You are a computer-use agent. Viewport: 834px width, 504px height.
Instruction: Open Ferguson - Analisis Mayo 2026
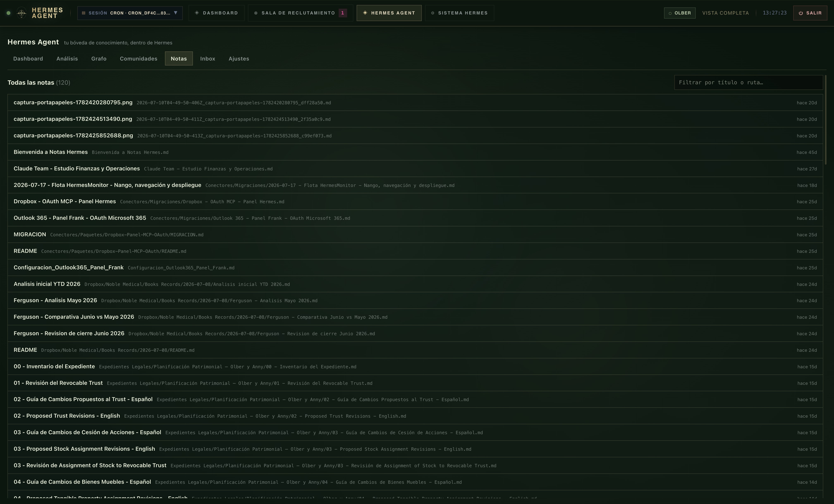(415, 300)
